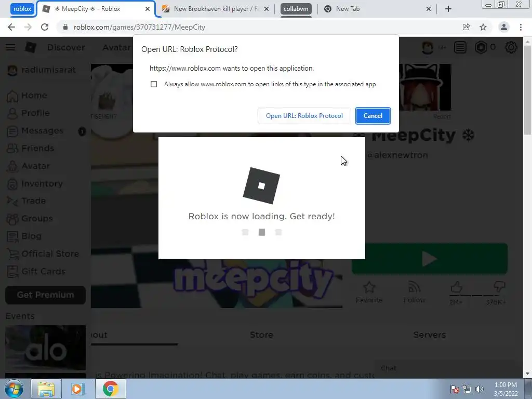Open the Chrome three-dot menu

tap(521, 27)
